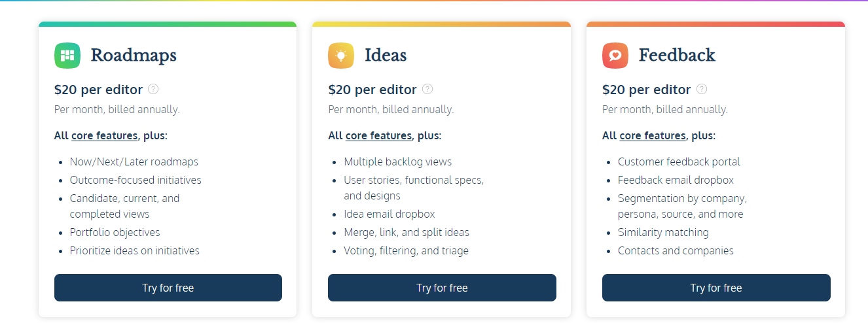Click Try for free under Ideas

click(x=442, y=288)
